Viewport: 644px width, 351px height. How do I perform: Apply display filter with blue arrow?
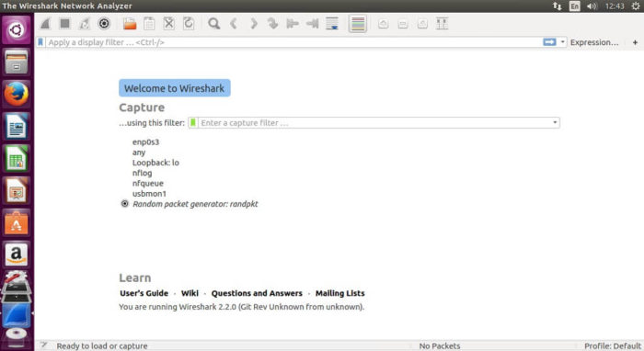[549, 42]
